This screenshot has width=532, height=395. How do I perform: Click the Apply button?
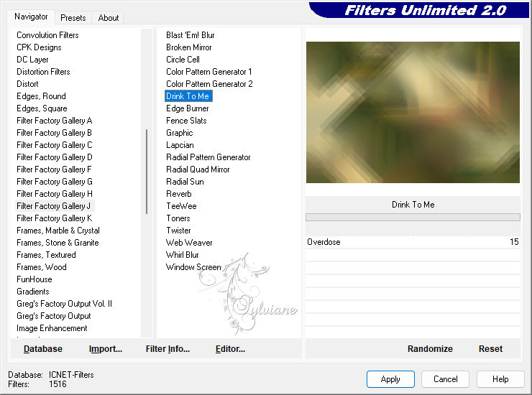click(390, 379)
